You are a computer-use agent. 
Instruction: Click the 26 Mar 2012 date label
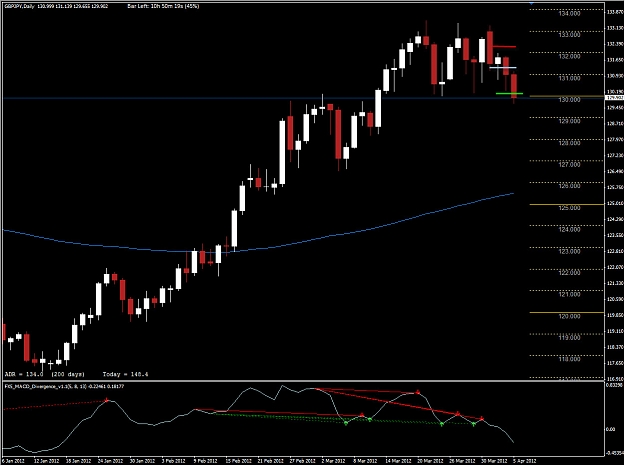pyautogui.click(x=462, y=461)
